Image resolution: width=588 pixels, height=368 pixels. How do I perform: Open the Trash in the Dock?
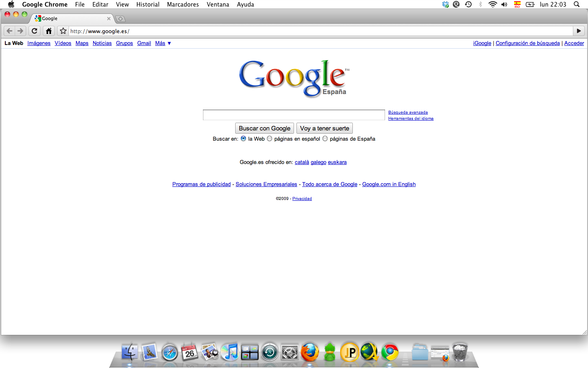coord(460,352)
